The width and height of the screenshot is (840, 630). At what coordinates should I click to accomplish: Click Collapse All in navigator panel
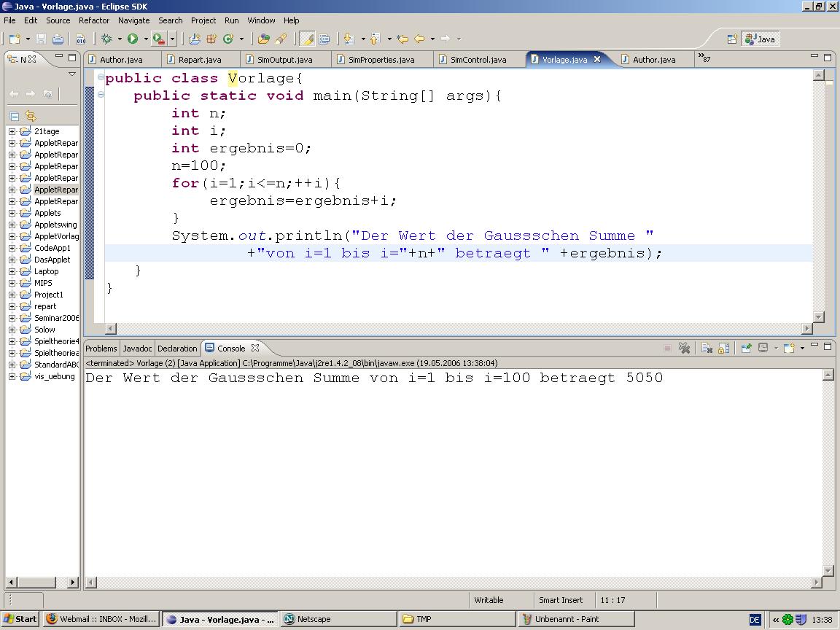click(x=14, y=116)
